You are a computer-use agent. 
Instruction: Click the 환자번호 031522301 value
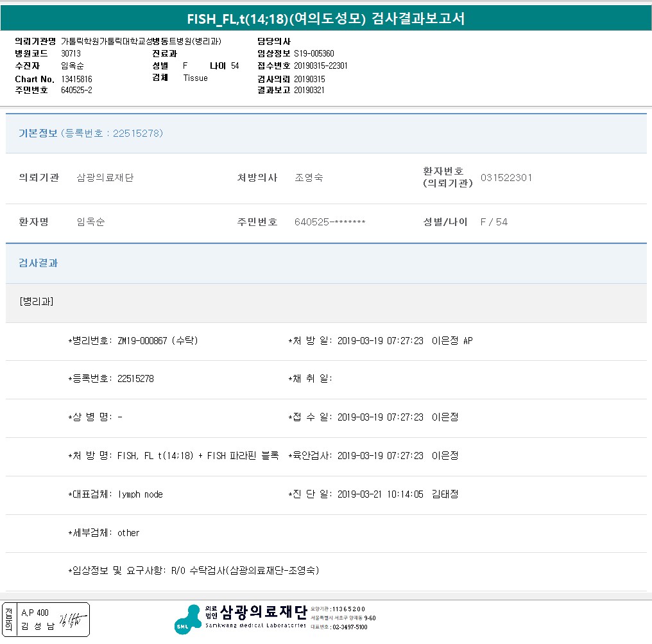click(506, 178)
